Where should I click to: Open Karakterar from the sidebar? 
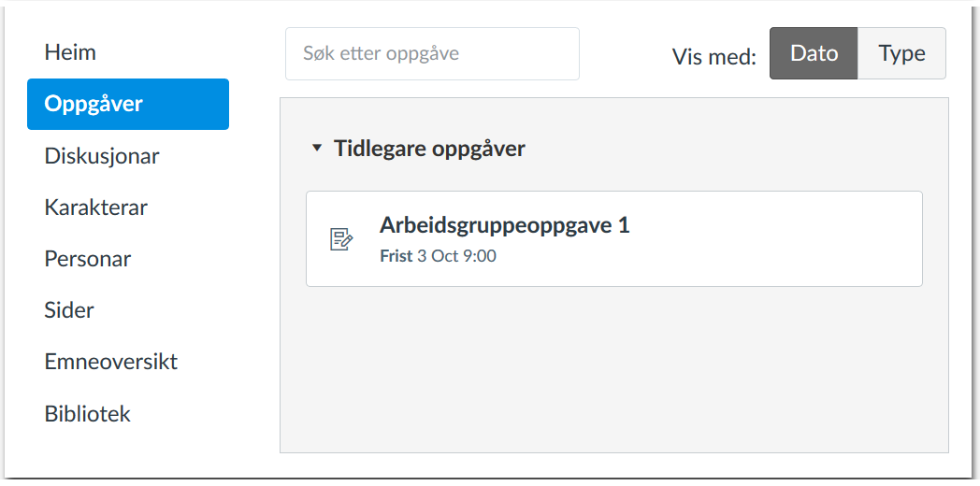point(95,207)
